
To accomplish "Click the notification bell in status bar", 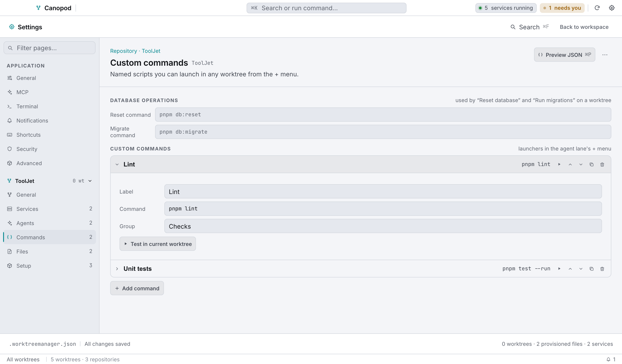I will 608,359.
